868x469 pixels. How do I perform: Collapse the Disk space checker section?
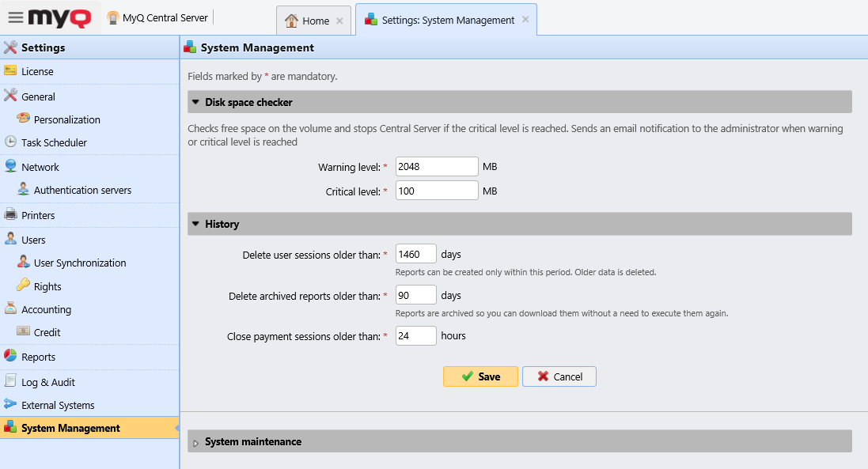(196, 101)
